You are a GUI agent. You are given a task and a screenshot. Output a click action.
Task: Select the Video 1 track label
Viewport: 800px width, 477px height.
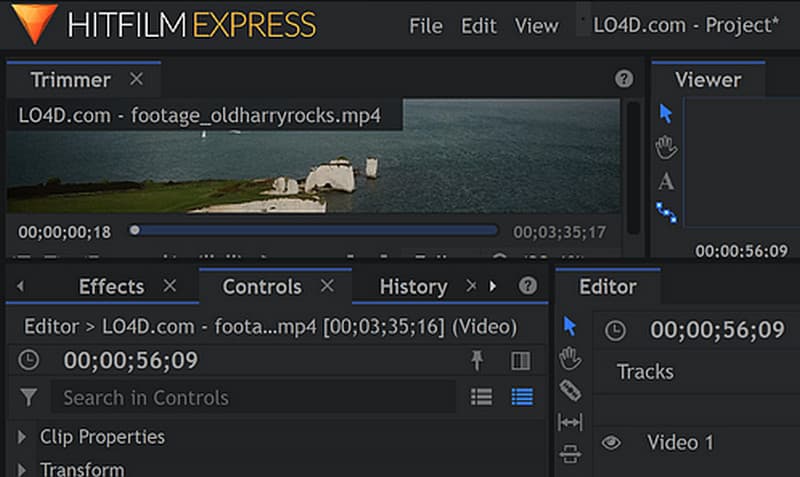[x=680, y=442]
